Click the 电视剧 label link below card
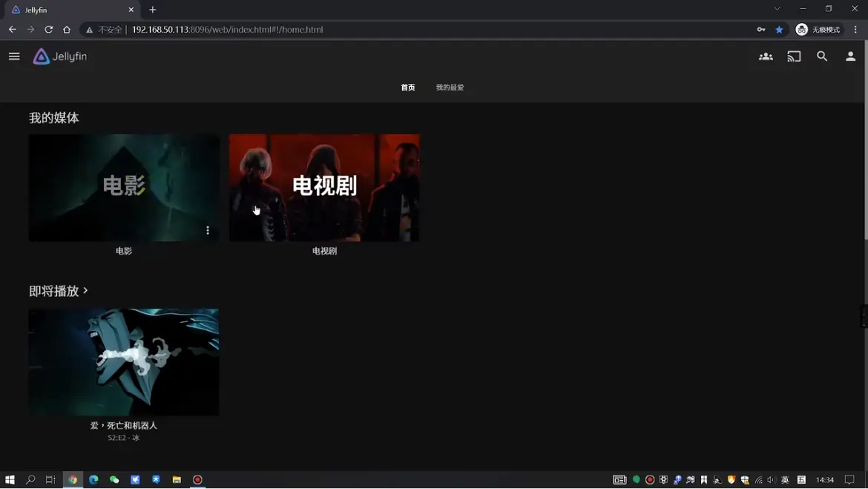Viewport: 868px width, 489px height. 324,252
